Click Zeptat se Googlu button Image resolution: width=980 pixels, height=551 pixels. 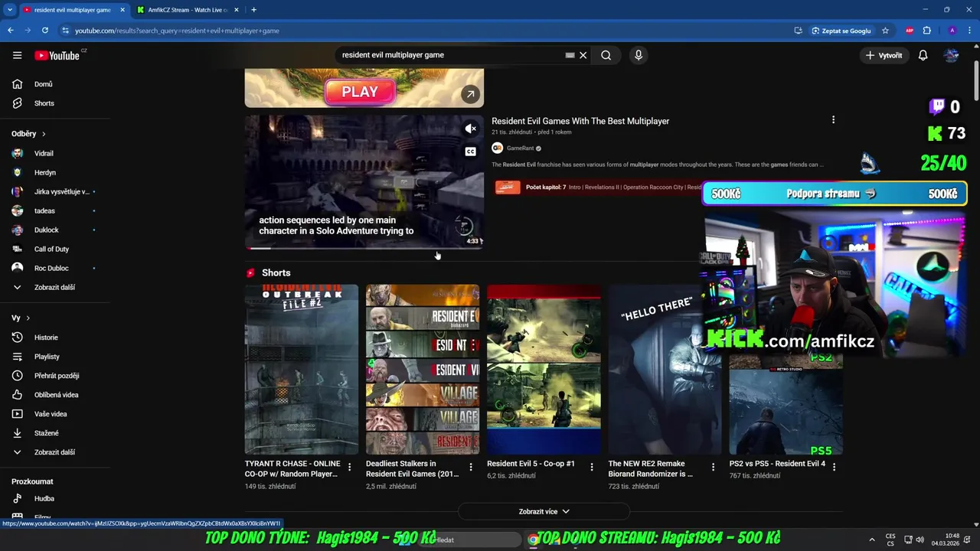841,31
